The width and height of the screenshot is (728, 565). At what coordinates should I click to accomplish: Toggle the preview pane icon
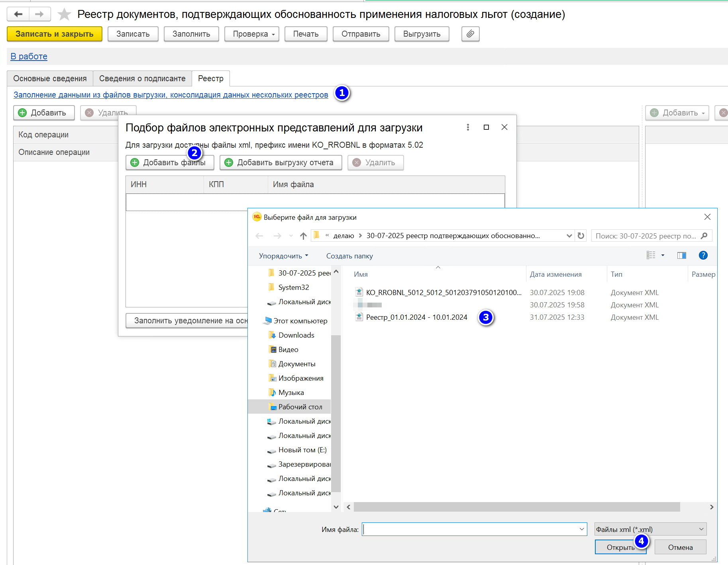tap(681, 256)
